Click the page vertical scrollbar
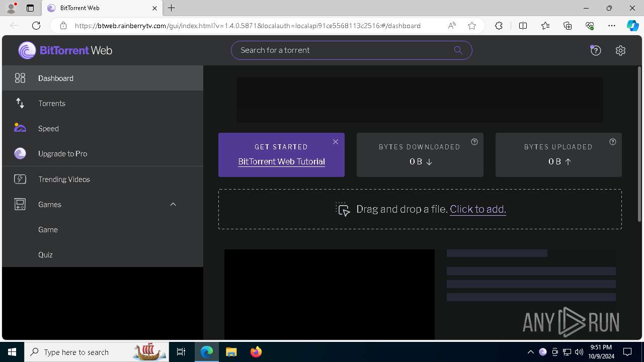644x362 pixels. point(639,143)
